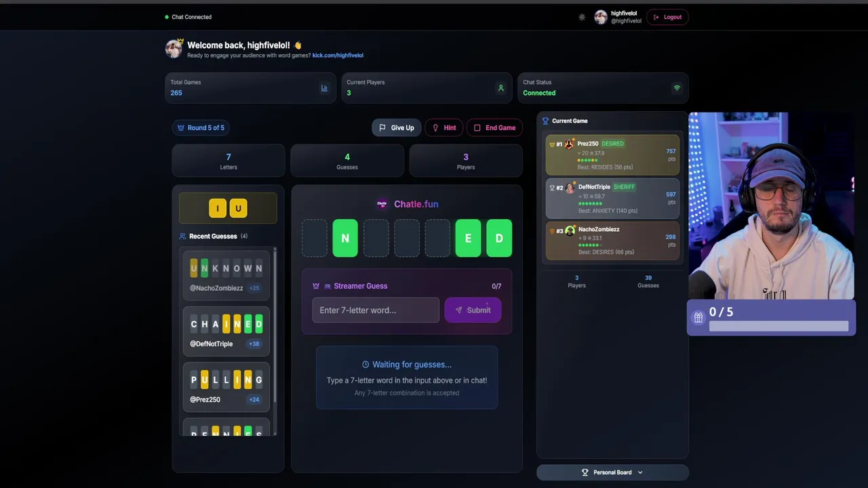The image size is (868, 488).
Task: Click the first empty letter slot
Action: [x=315, y=238]
